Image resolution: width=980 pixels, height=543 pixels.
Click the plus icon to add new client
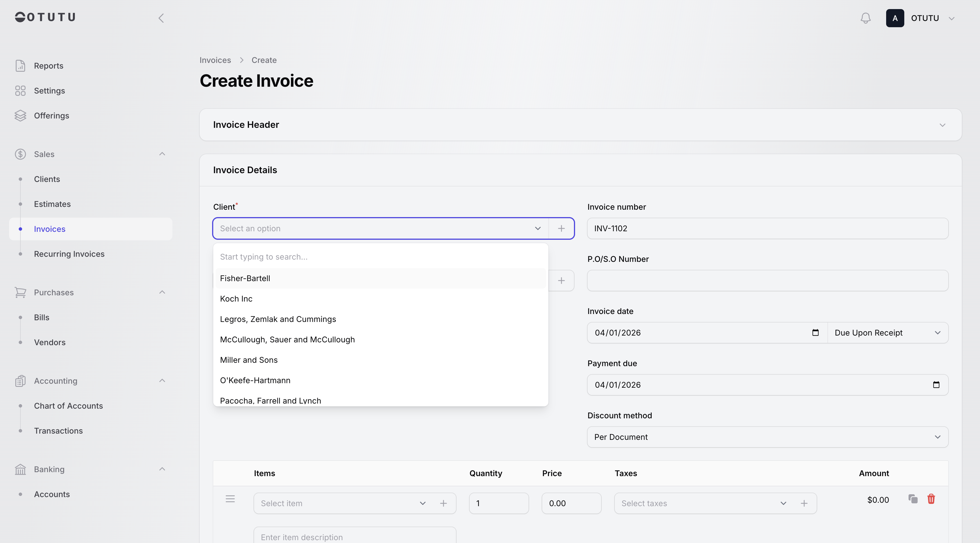561,228
